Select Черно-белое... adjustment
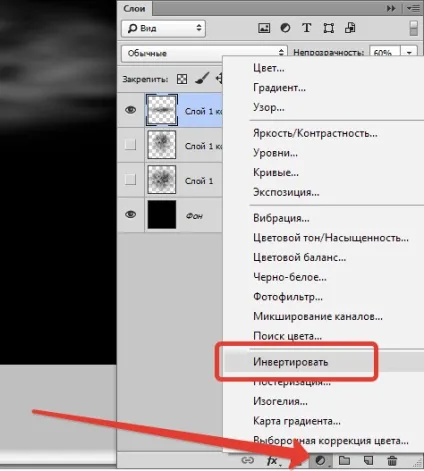The height and width of the screenshot is (471, 424). 290,277
